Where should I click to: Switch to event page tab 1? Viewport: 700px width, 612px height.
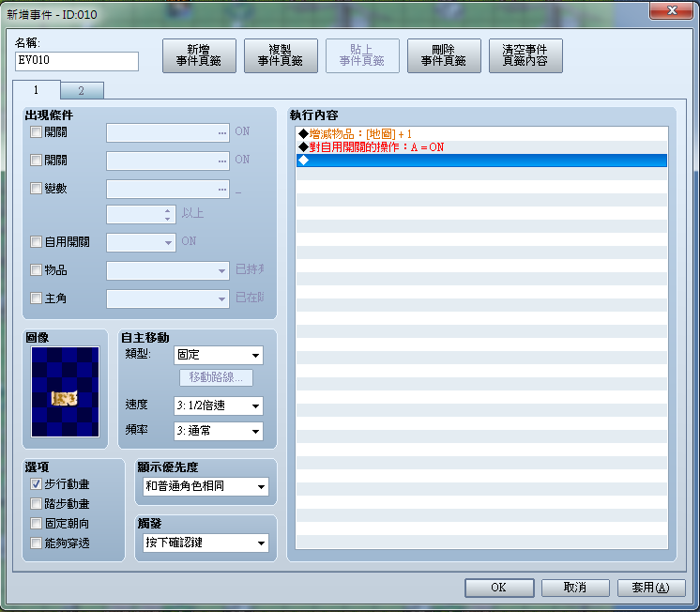tap(37, 90)
